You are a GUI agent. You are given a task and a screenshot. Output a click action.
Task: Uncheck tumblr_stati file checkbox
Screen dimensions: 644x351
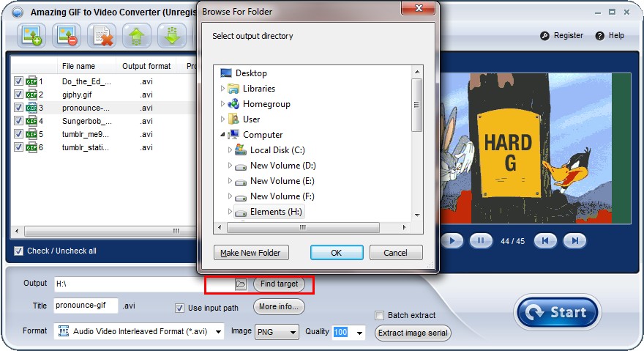point(18,147)
